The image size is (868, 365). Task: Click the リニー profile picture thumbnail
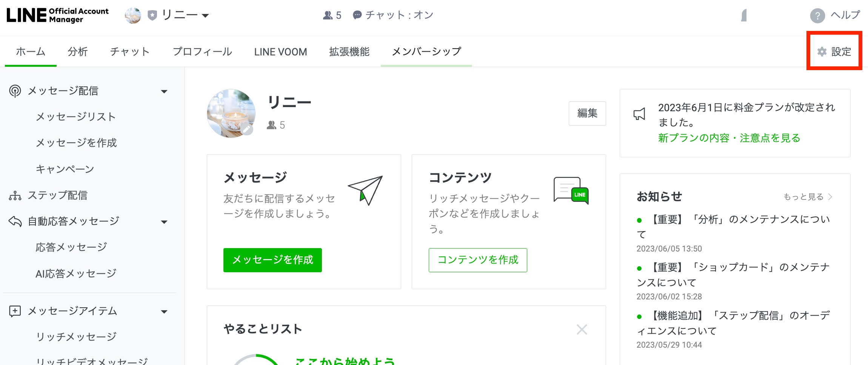click(x=231, y=113)
